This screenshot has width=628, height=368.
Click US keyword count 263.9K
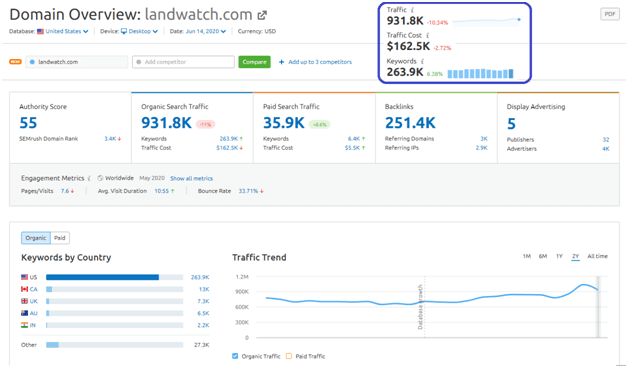tap(200, 277)
